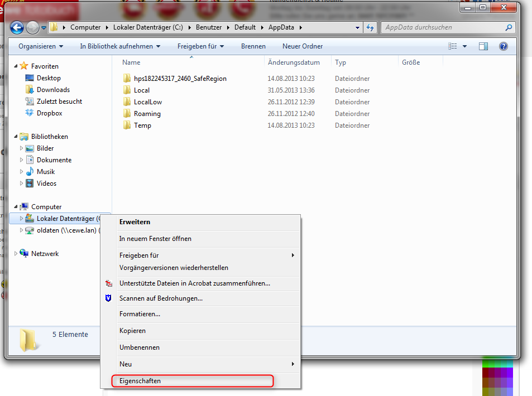
Task: Change view with the view icon
Action: pos(453,46)
